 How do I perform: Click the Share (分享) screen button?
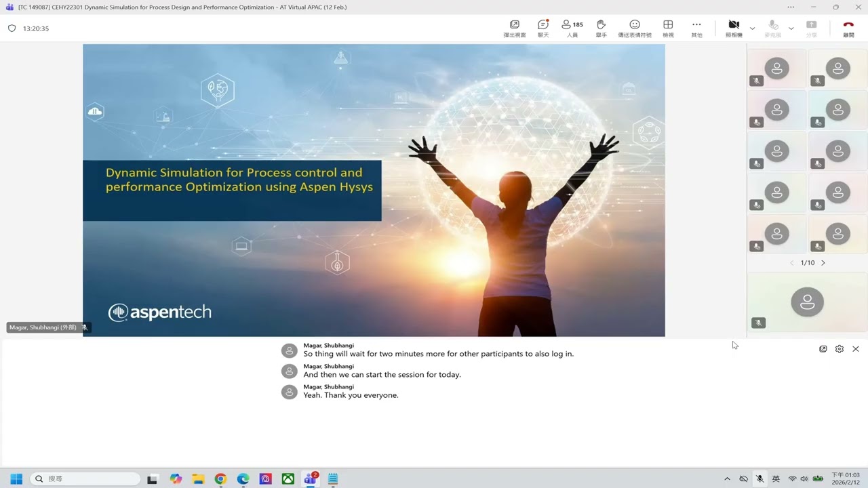[x=811, y=28]
